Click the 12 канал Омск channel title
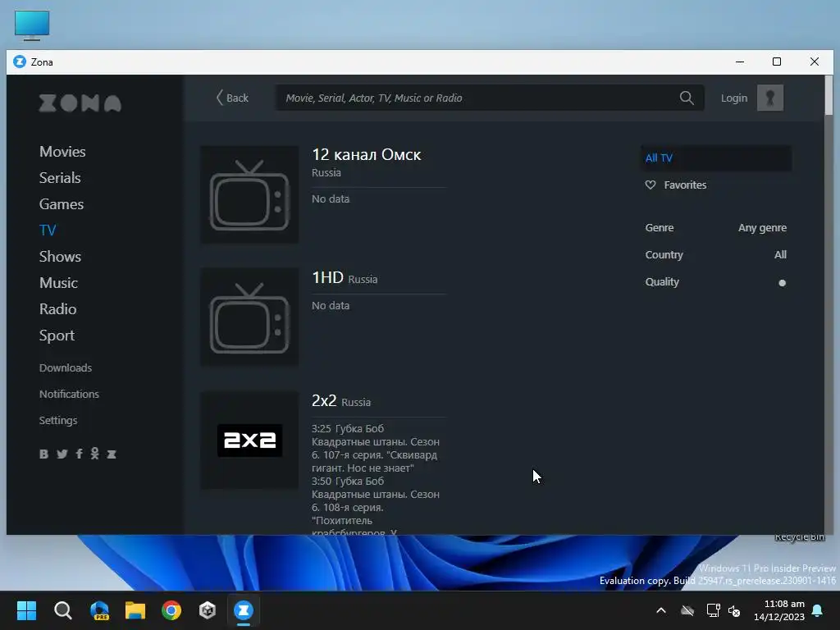 367,155
